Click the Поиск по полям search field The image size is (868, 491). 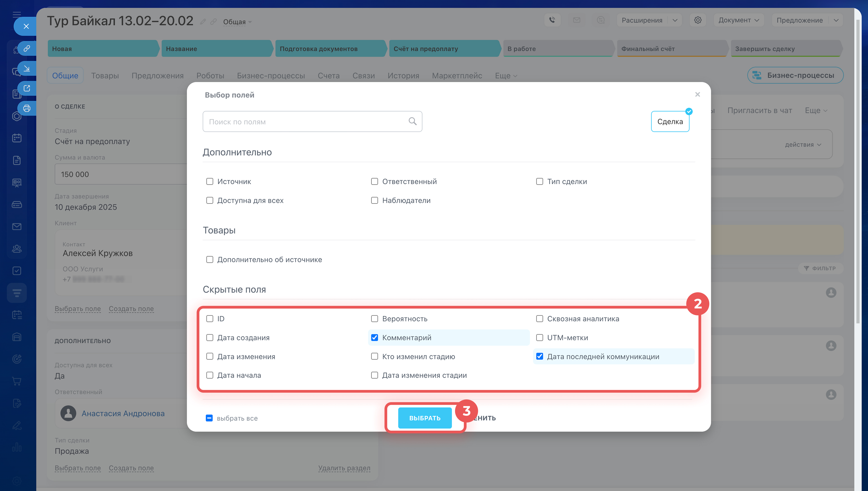pos(305,122)
